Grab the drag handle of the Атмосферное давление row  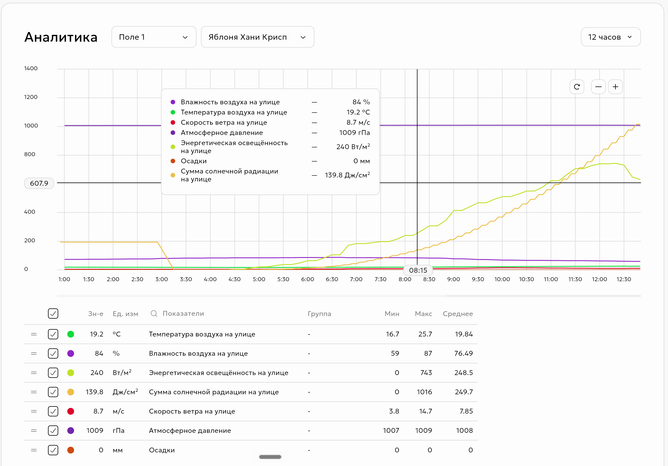pyautogui.click(x=34, y=431)
